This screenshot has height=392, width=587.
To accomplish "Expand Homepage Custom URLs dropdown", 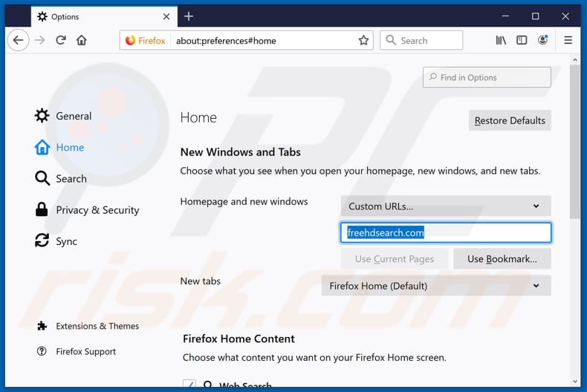I will click(x=445, y=206).
